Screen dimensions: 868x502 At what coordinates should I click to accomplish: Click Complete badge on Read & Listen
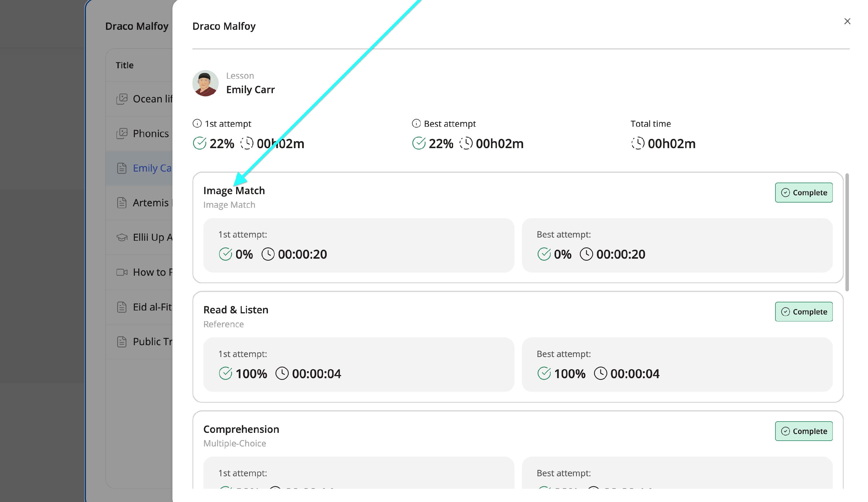(x=803, y=312)
